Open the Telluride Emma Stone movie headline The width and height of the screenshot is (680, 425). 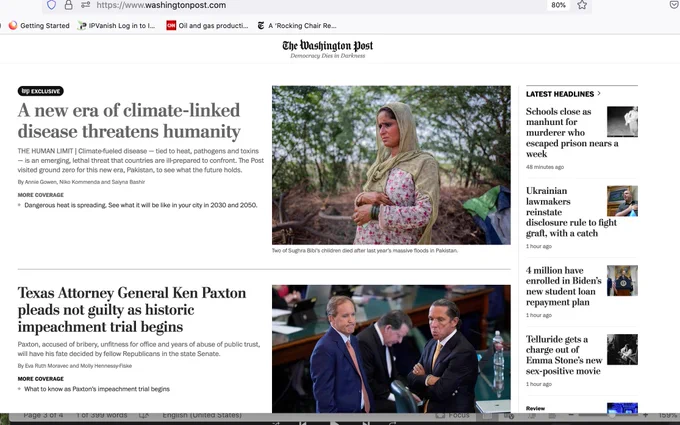[x=564, y=355]
